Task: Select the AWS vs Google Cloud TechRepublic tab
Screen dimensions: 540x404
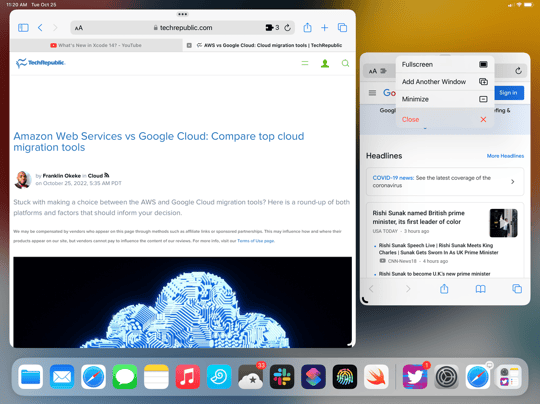Action: (x=269, y=45)
